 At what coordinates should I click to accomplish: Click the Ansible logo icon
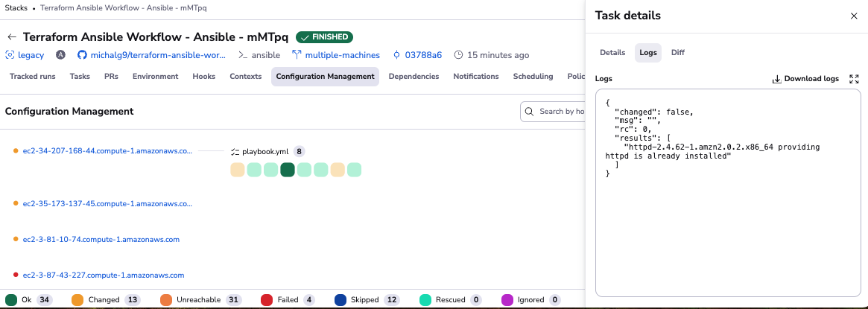[60, 55]
